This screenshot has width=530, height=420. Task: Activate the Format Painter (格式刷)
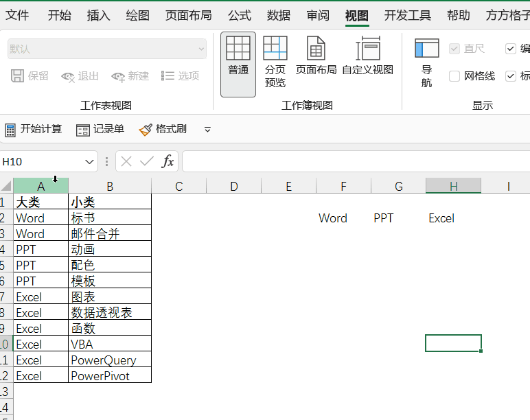[x=163, y=130]
